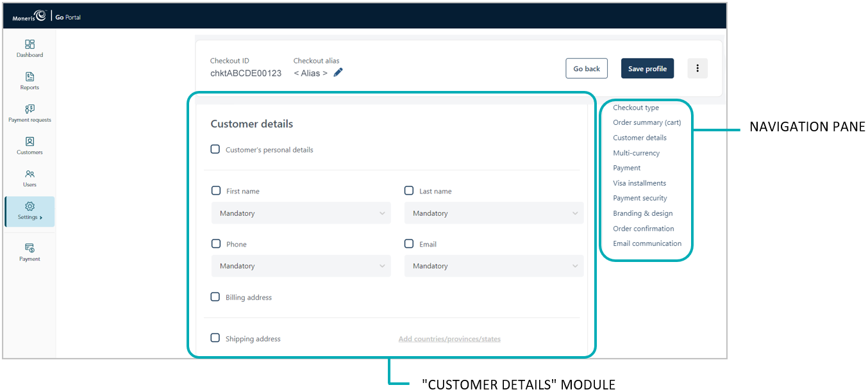Open the Dashboard icon in sidebar

pyautogui.click(x=29, y=44)
